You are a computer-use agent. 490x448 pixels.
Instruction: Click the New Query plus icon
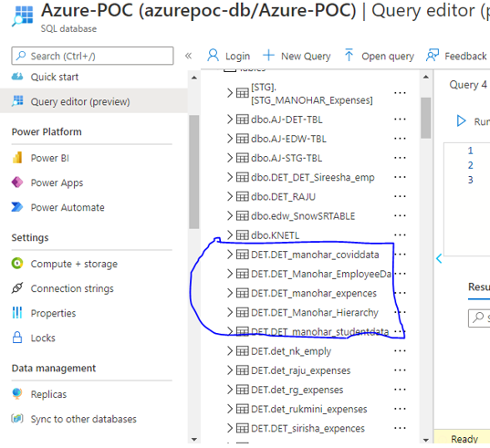[268, 56]
